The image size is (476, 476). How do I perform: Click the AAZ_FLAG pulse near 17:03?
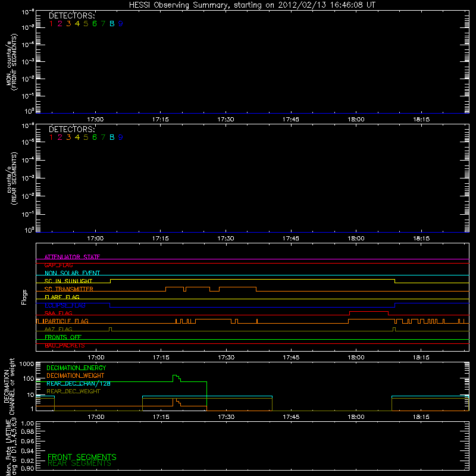110,329
